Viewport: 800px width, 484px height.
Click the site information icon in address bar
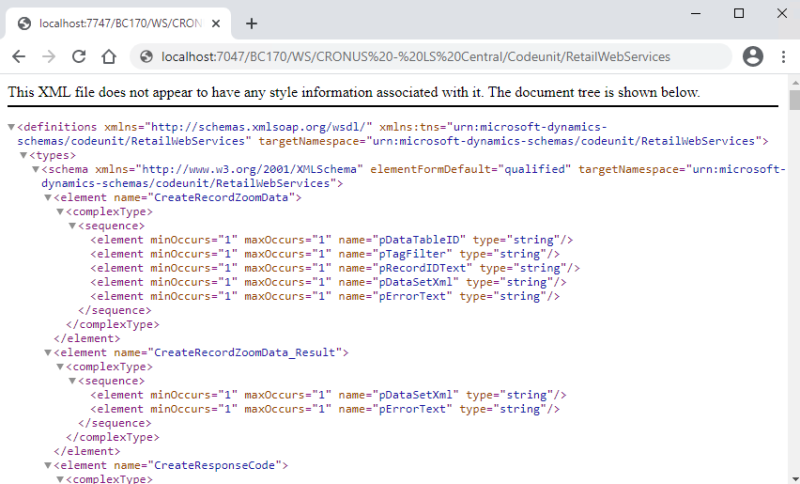tap(146, 57)
